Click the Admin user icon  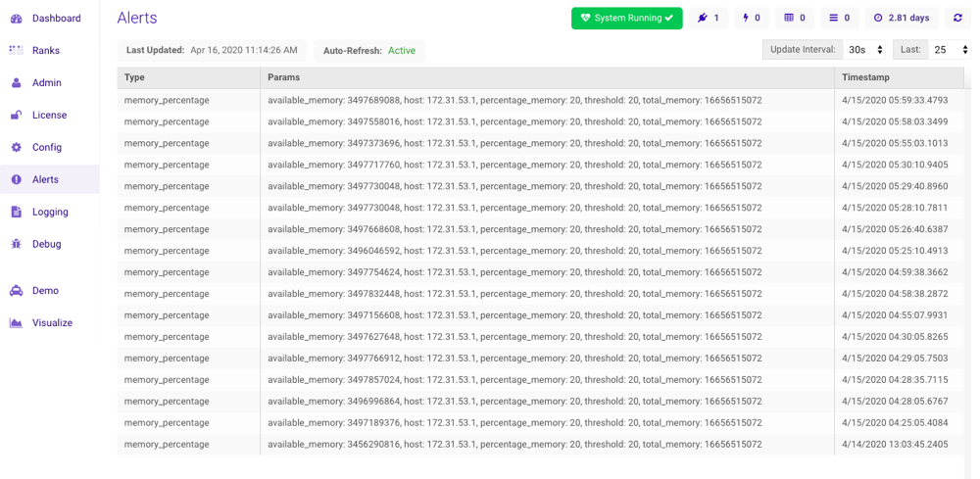click(17, 83)
